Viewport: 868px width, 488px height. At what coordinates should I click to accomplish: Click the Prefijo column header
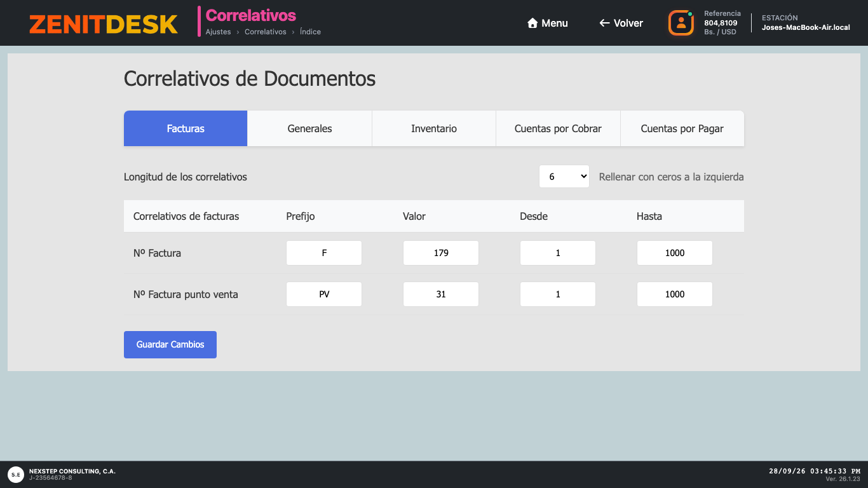301,216
